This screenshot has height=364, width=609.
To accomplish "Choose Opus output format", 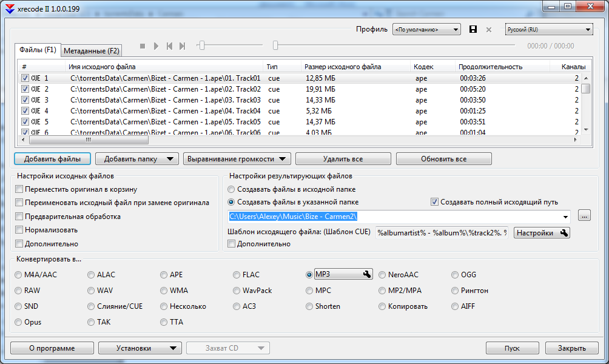I will point(18,322).
